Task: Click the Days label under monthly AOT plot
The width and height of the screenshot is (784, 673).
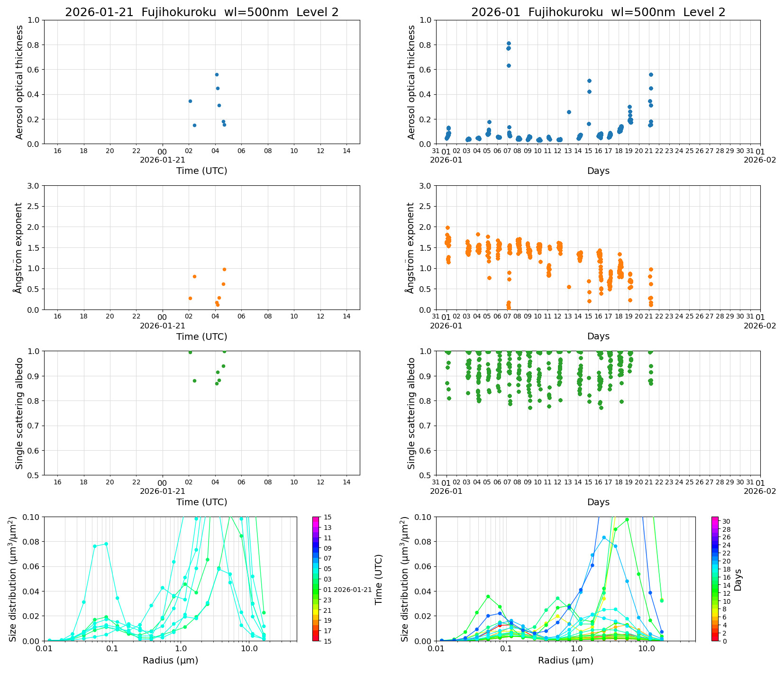Action: pos(598,171)
